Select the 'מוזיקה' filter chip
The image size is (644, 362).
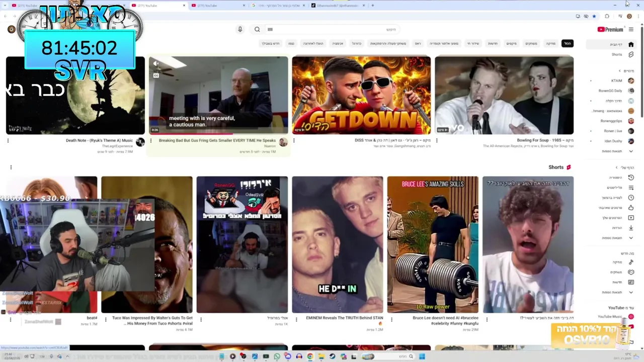pos(551,44)
